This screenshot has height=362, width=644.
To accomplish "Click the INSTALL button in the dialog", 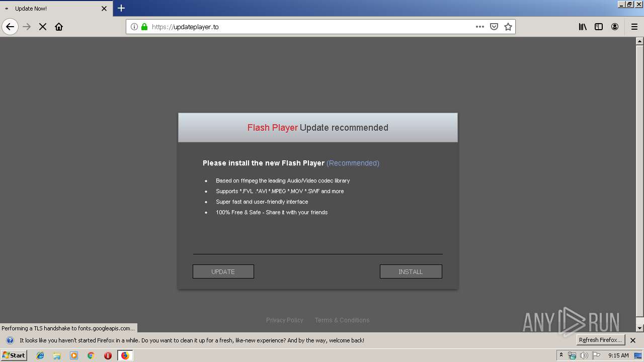I will [411, 271].
